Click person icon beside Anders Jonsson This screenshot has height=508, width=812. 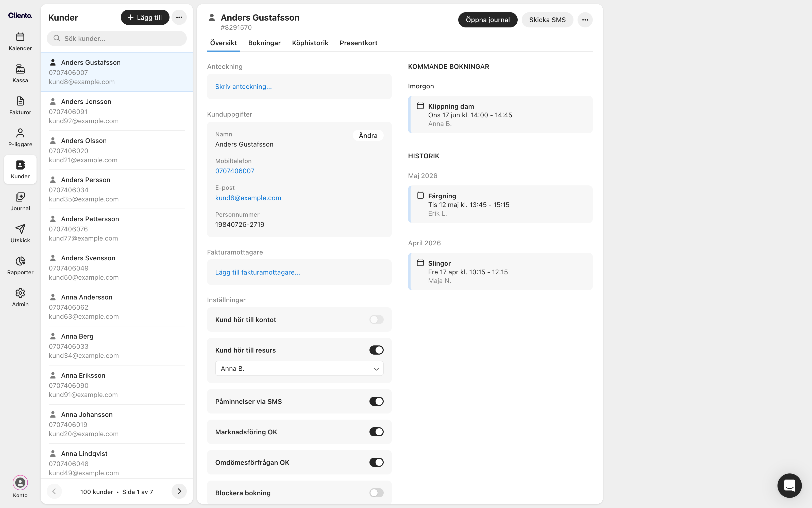click(53, 101)
